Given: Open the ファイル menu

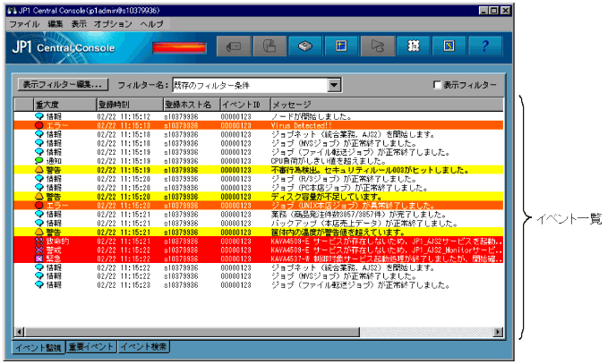Looking at the screenshot, I should click(x=24, y=22).
